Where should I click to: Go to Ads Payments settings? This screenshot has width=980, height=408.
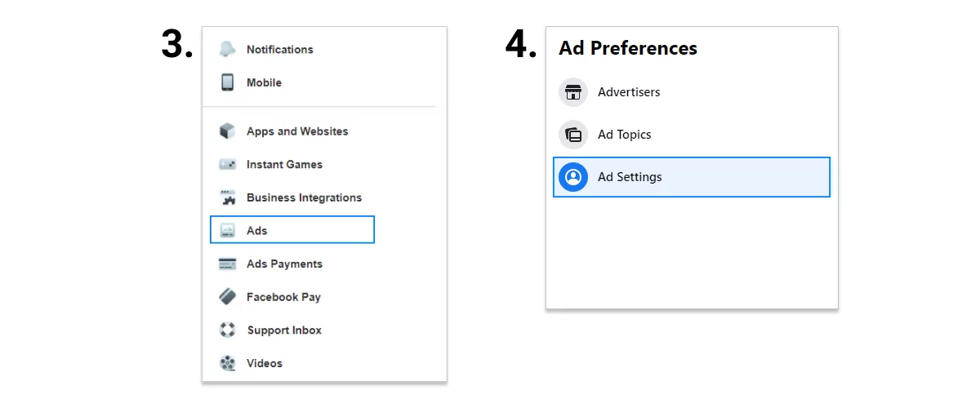coord(284,264)
